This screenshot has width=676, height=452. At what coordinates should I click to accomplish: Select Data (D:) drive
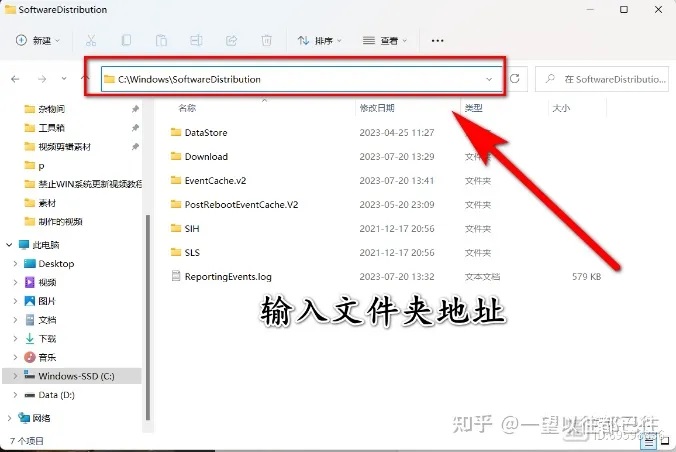point(56,395)
